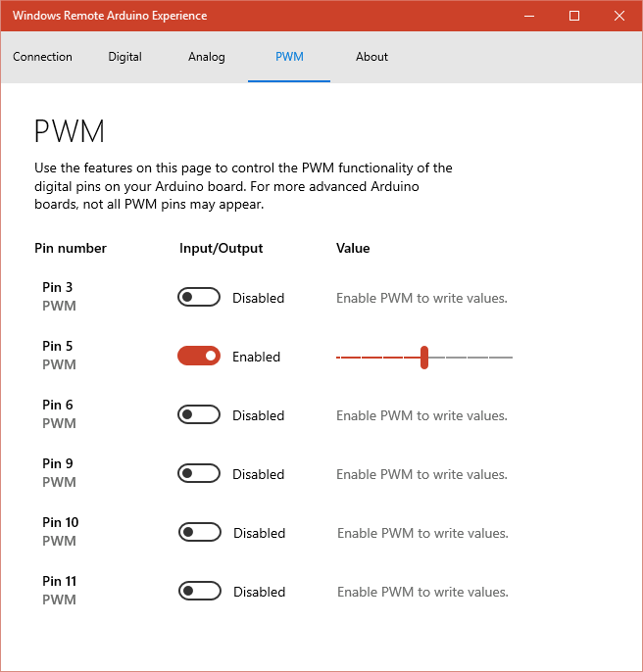Click the Pin 5 label
The width and height of the screenshot is (643, 672).
pos(58,346)
